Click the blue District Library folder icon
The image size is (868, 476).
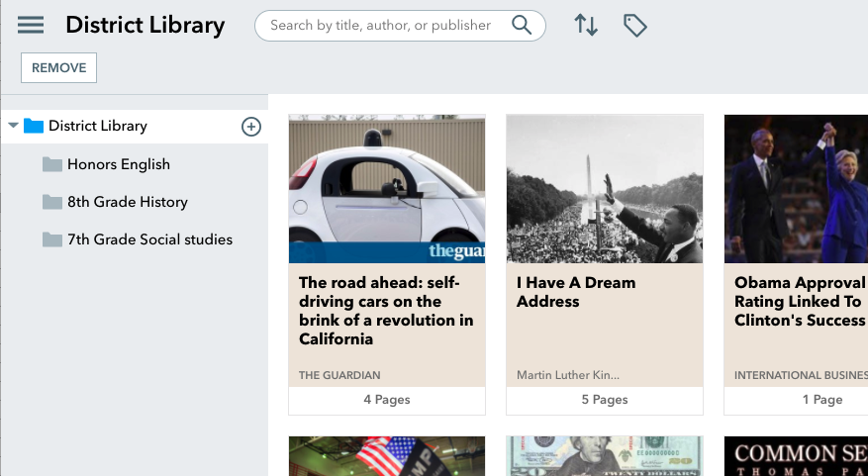click(x=34, y=127)
